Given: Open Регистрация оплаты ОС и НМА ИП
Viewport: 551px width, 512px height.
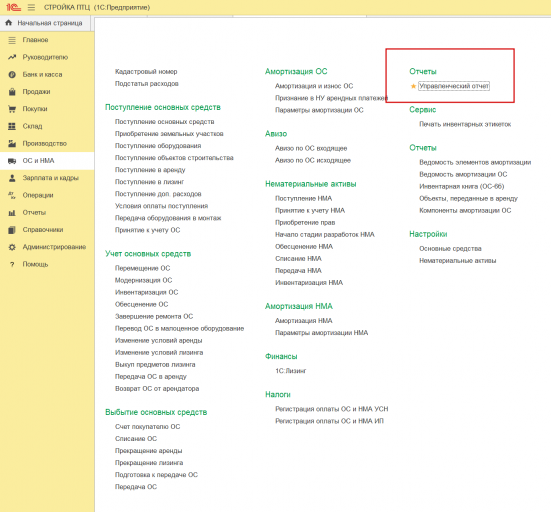Looking at the screenshot, I should [x=329, y=421].
